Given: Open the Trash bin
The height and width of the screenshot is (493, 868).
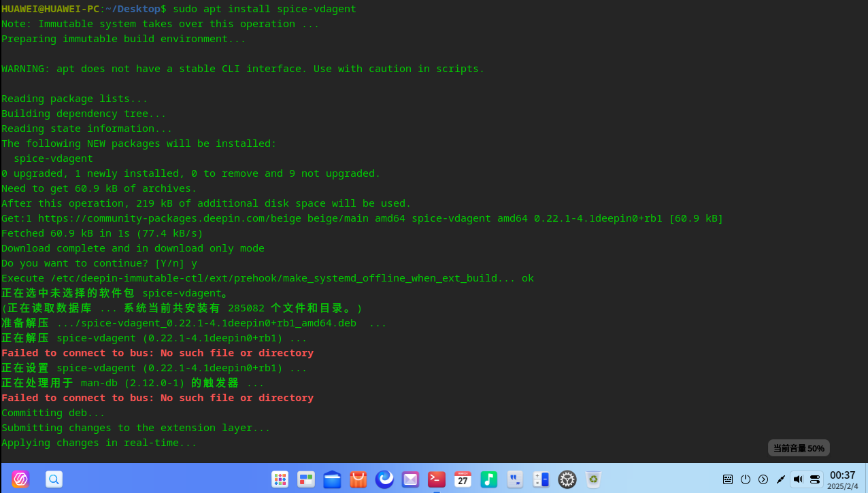Looking at the screenshot, I should pyautogui.click(x=592, y=479).
